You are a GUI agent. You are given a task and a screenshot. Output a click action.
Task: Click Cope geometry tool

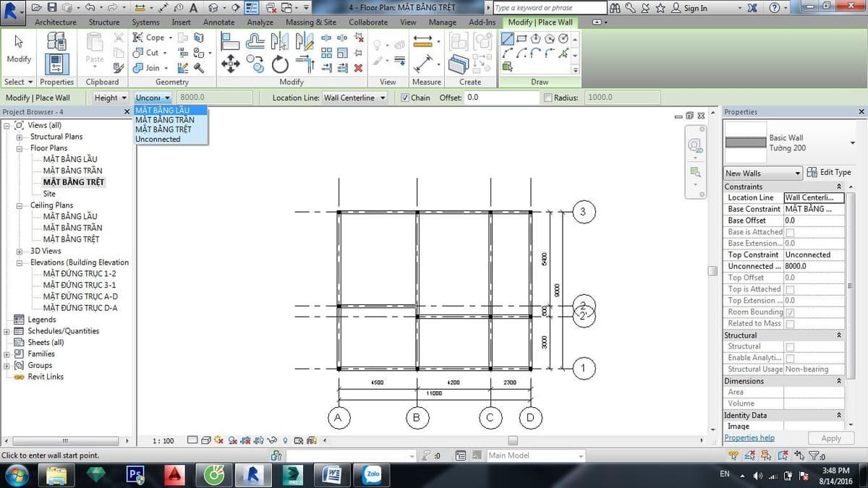pos(148,37)
